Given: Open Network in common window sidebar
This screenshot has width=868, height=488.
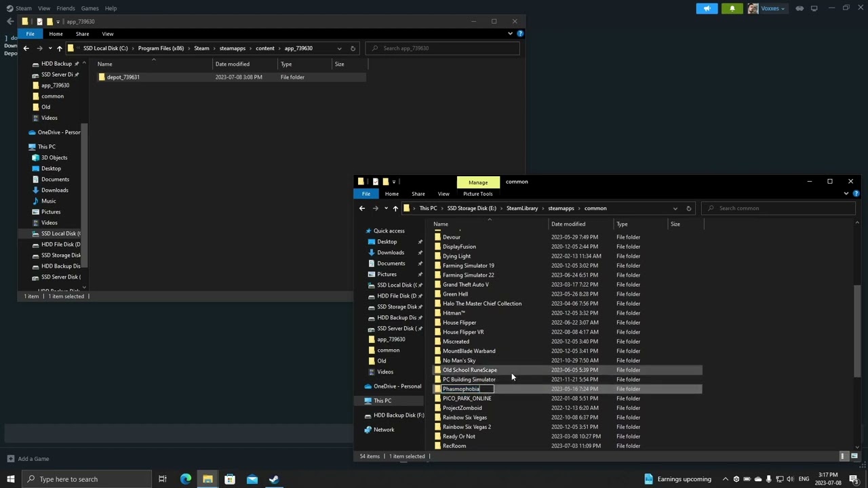Looking at the screenshot, I should point(384,430).
